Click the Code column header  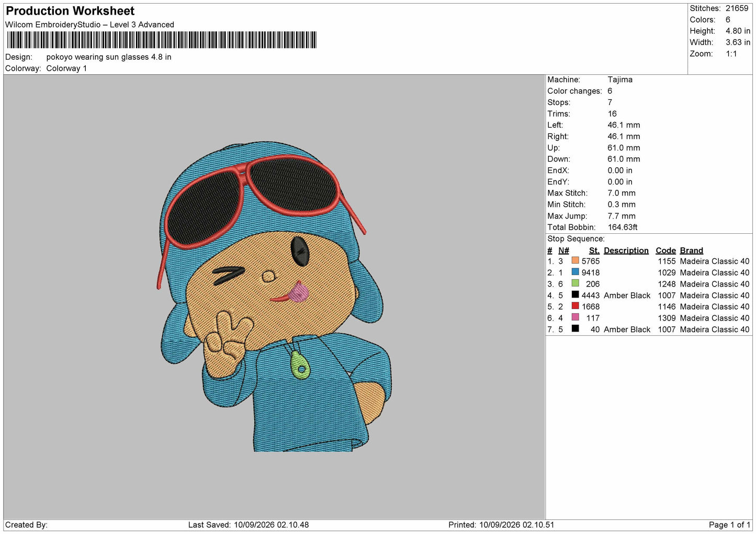666,251
